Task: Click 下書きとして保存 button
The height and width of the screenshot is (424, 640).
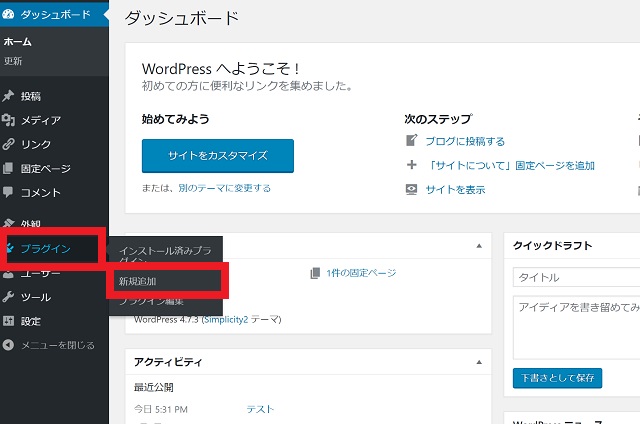Action: pyautogui.click(x=557, y=378)
